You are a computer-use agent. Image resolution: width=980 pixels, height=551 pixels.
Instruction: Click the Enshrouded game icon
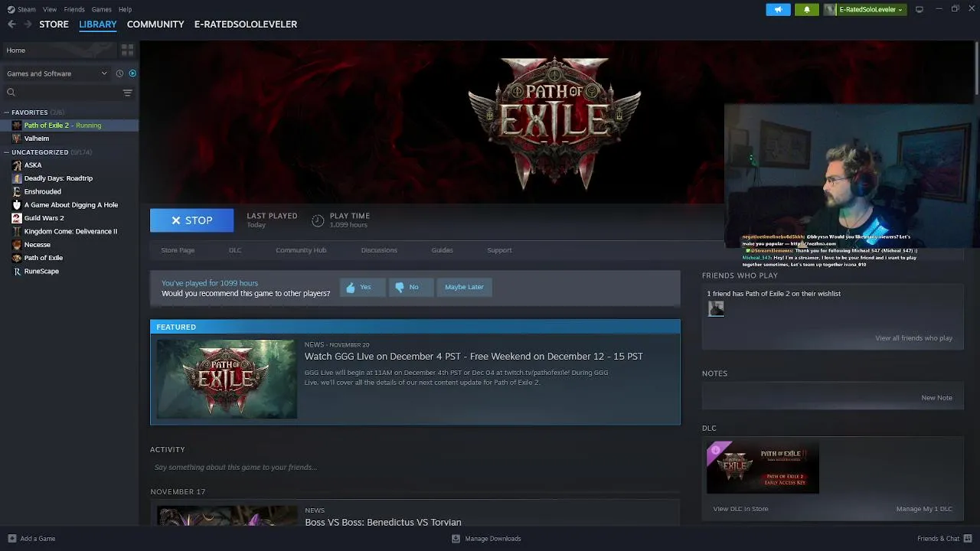pyautogui.click(x=17, y=191)
